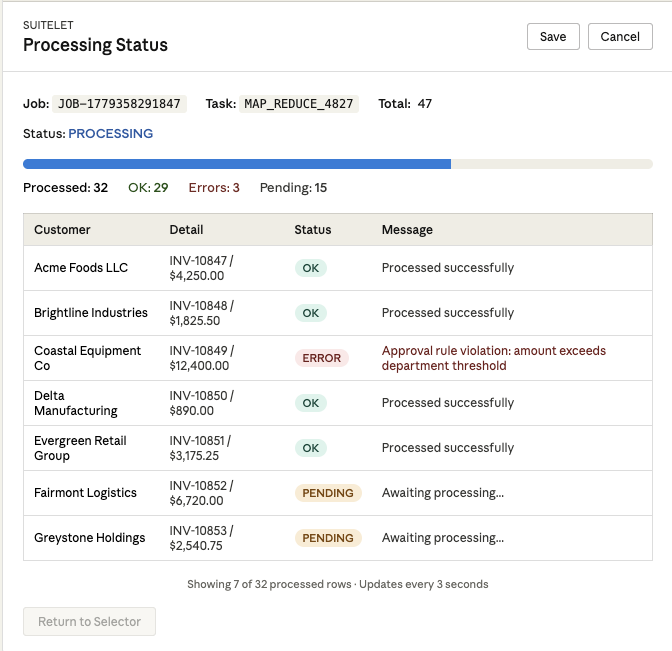The height and width of the screenshot is (651, 672).
Task: Select the Evergreen Retail Group customer cell
Action: (x=80, y=448)
